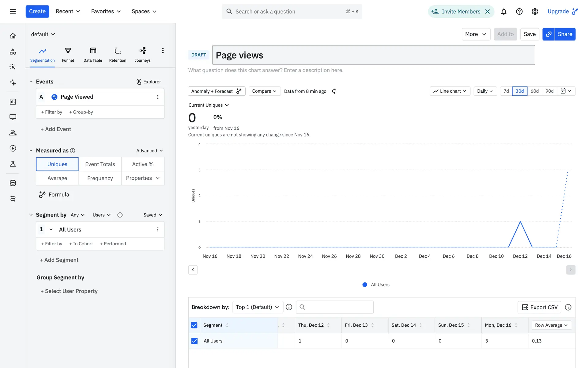This screenshot has width=588, height=368.
Task: Open the help question mark icon
Action: pos(519,12)
